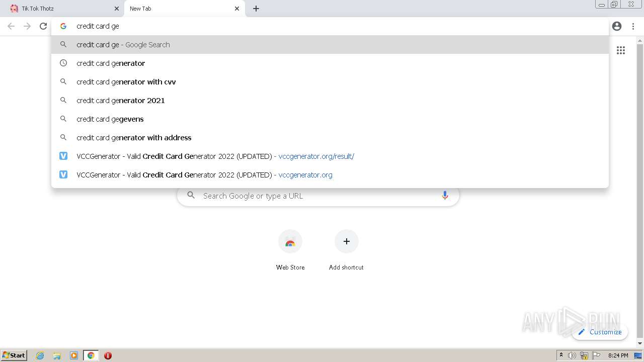The height and width of the screenshot is (362, 644).
Task: Open the volume speaker tray icon
Action: pos(572,355)
